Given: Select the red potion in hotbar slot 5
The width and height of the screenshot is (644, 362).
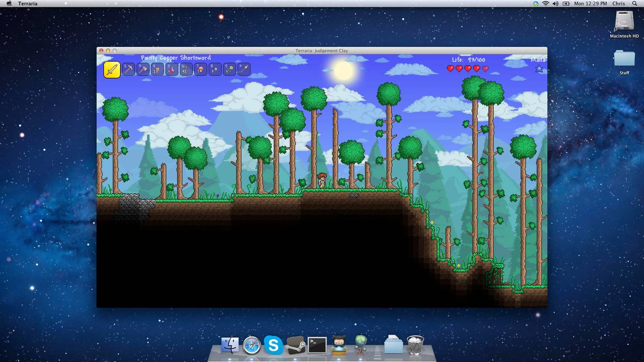Looking at the screenshot, I should (171, 69).
